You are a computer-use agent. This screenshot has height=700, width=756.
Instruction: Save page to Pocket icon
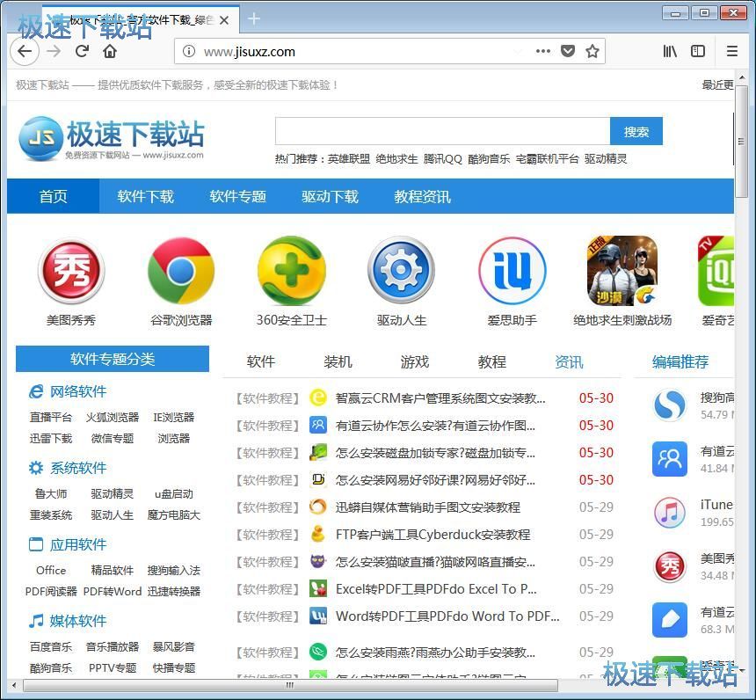[568, 51]
